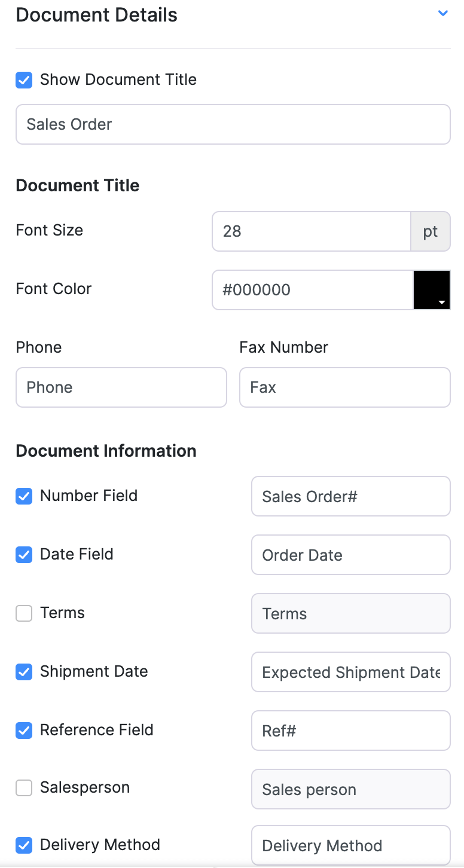The width and height of the screenshot is (464, 868).
Task: Uncheck Show Document Title checkbox
Action: click(24, 80)
